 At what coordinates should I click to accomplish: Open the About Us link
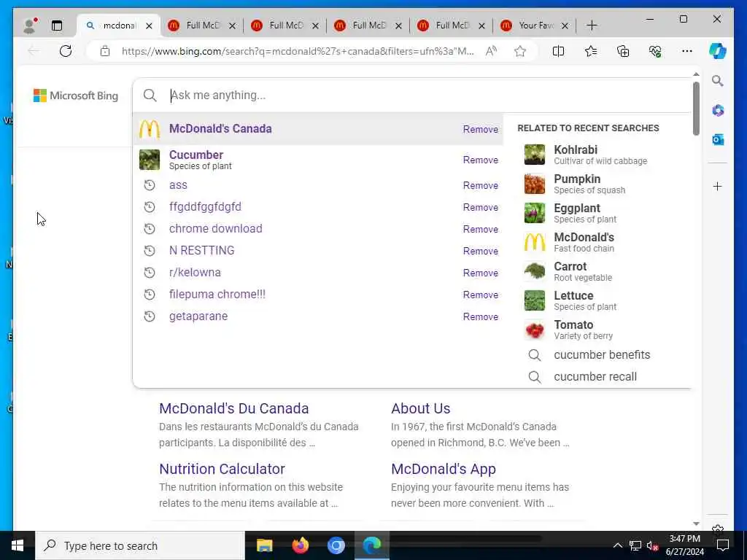pyautogui.click(x=421, y=408)
